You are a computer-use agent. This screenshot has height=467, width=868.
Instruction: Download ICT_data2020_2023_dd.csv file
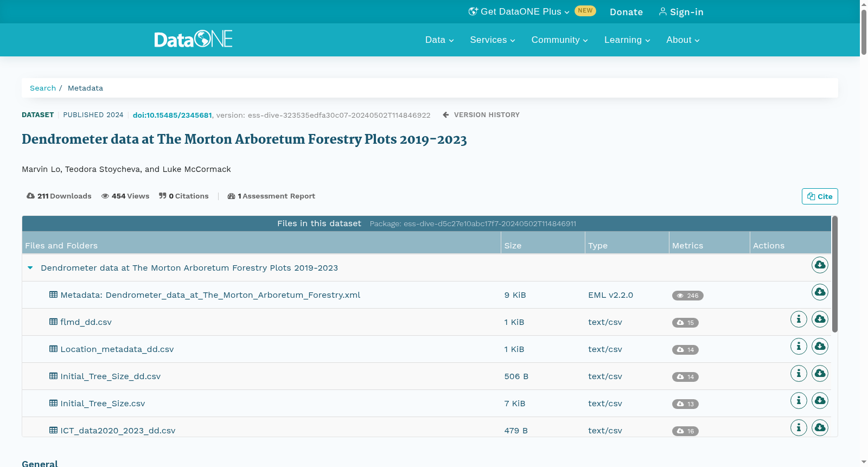point(820,427)
